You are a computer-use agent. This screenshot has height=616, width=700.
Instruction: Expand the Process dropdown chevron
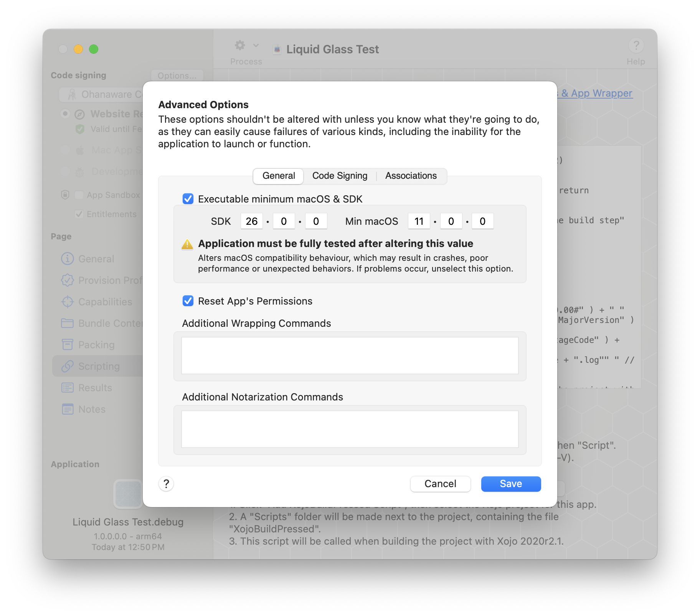coord(256,45)
